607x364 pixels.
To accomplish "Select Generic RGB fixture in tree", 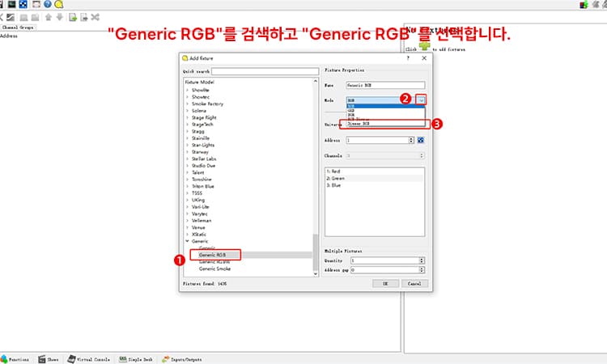I will [x=212, y=255].
